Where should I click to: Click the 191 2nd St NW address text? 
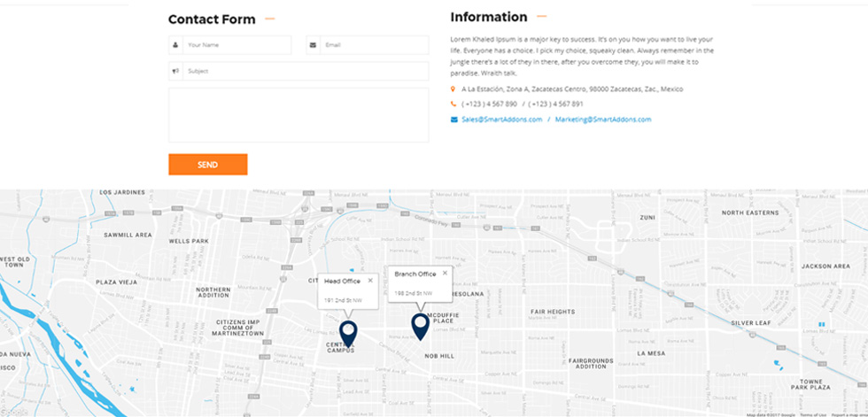(x=342, y=300)
